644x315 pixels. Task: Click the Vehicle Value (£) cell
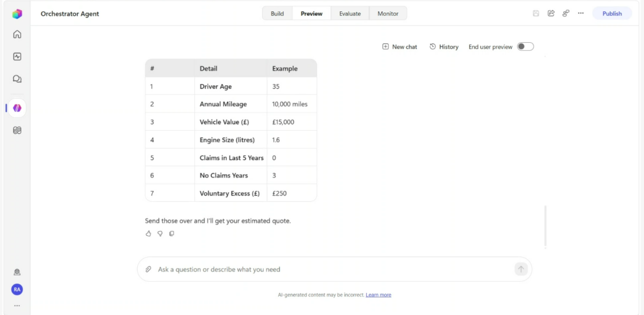click(231, 122)
